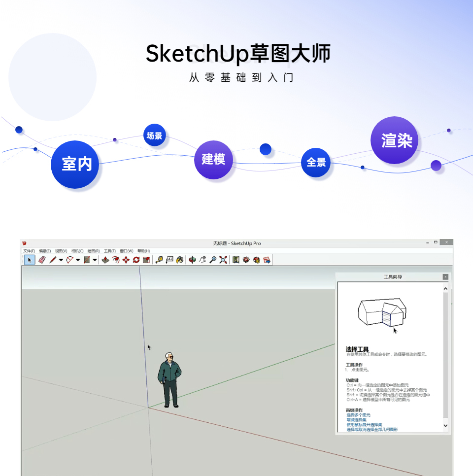Choose the red pencil Line tool
The image size is (473, 476).
pyautogui.click(x=53, y=260)
